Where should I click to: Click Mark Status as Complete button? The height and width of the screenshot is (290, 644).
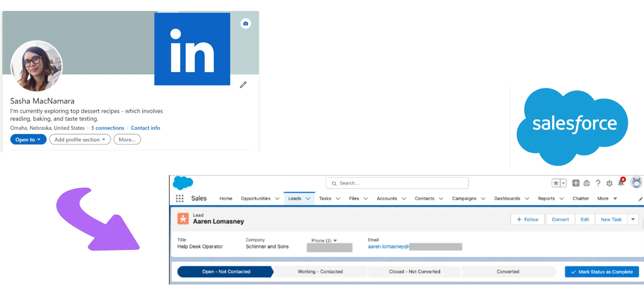click(x=602, y=272)
